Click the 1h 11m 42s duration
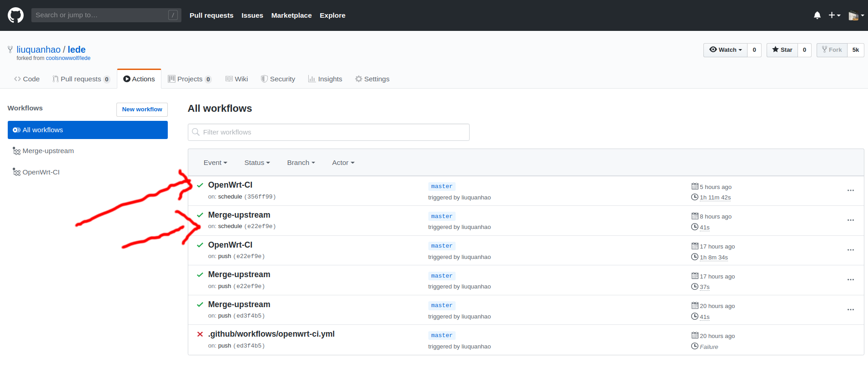Viewport: 868px width, 383px height. [715, 198]
